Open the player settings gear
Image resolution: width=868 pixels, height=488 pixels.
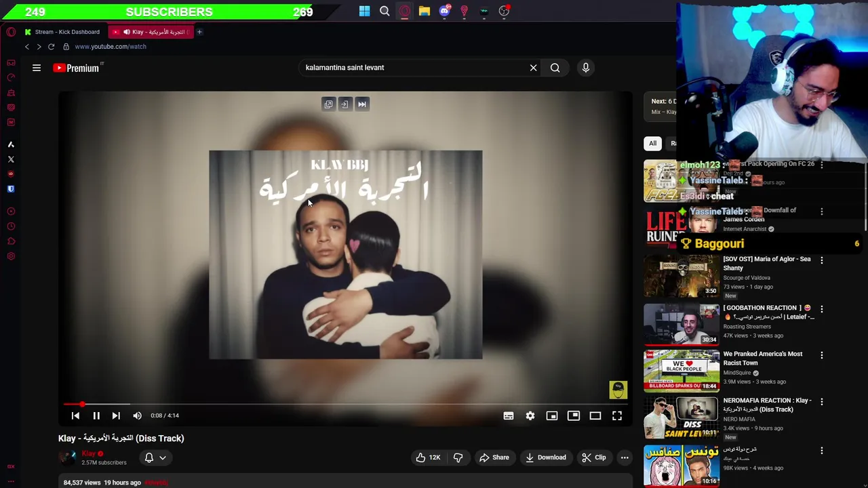[530, 415]
